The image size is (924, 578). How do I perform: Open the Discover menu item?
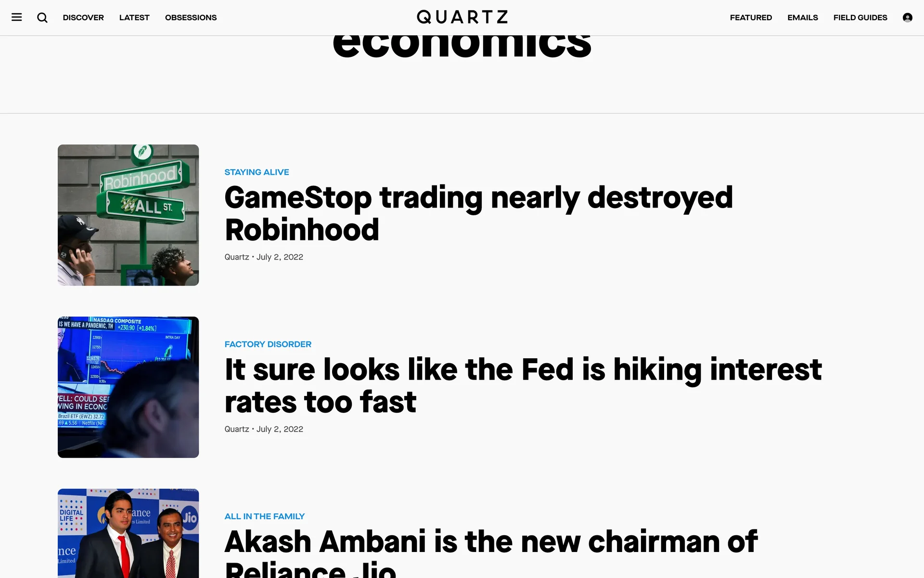click(83, 17)
